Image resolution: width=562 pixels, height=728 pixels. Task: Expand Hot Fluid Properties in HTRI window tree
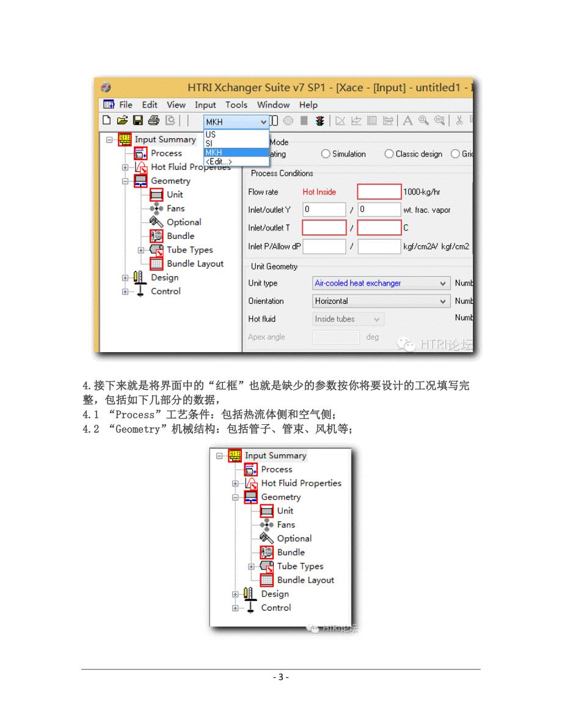pos(125,167)
